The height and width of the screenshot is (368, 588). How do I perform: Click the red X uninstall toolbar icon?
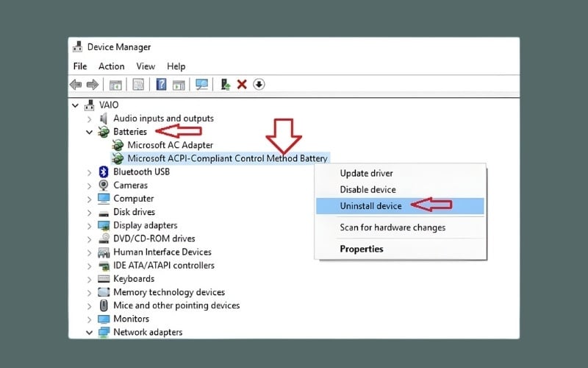pyautogui.click(x=242, y=85)
